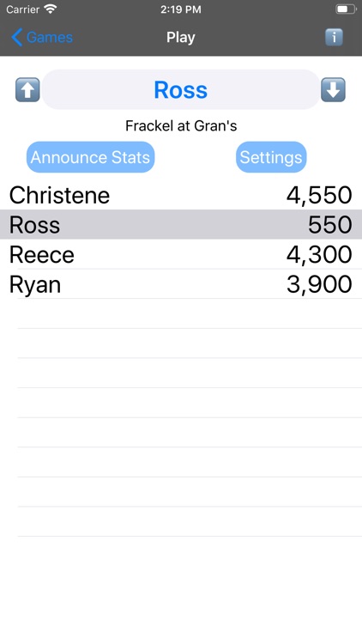Go back to Games list

click(x=42, y=38)
